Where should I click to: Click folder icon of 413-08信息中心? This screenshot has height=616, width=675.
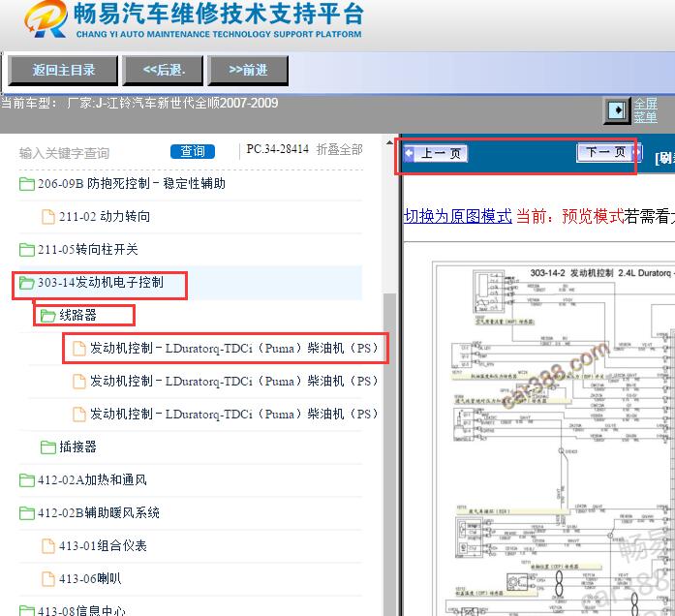tap(27, 611)
